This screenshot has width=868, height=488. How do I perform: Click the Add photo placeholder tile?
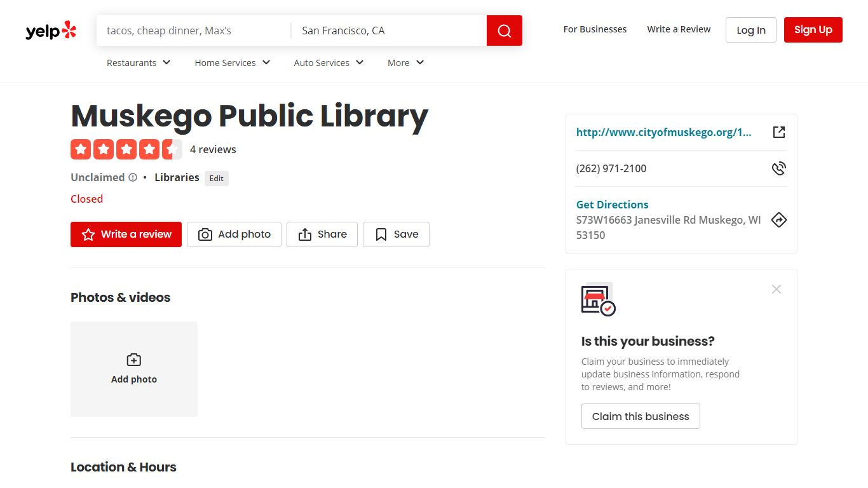[134, 369]
